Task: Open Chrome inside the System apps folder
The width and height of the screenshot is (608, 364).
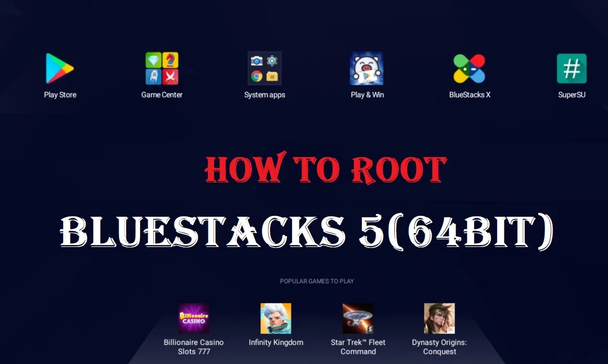Action: click(x=257, y=76)
